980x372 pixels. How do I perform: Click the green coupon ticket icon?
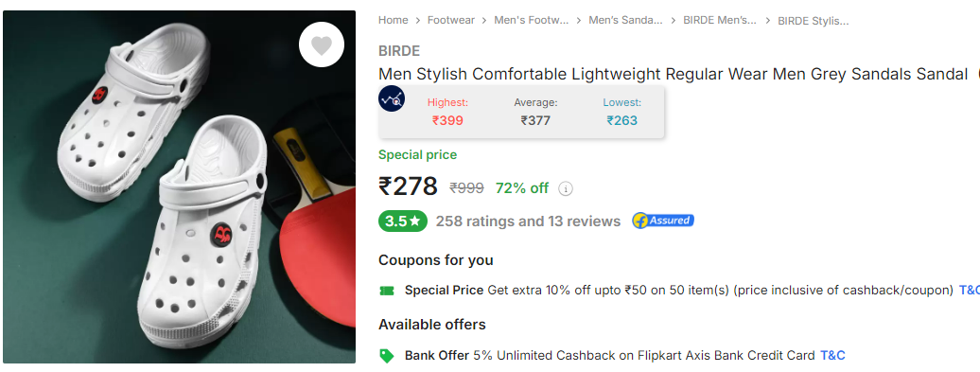click(x=387, y=290)
